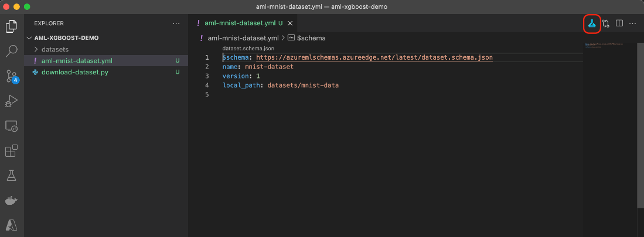Click the $schema breadcrumb segment
644x237 pixels.
311,38
